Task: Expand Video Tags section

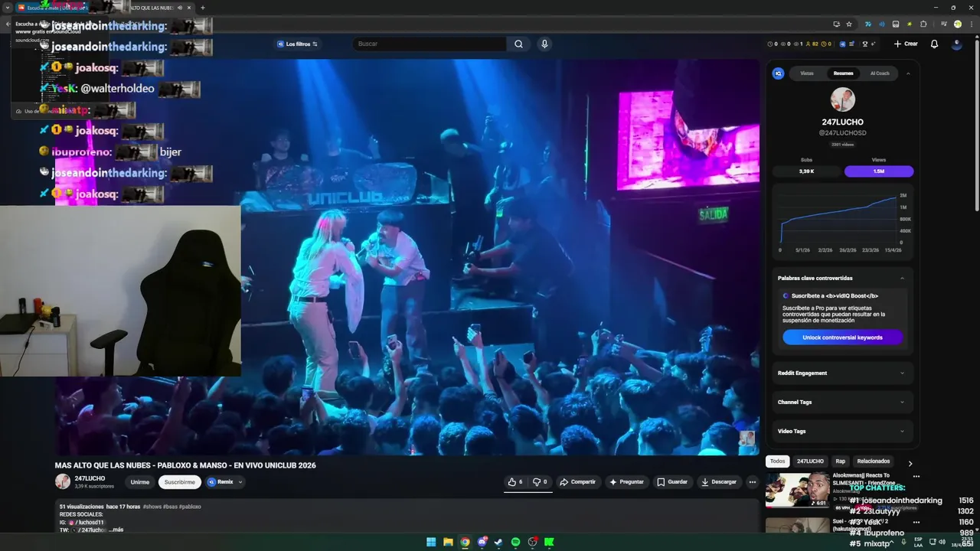Action: (x=842, y=431)
